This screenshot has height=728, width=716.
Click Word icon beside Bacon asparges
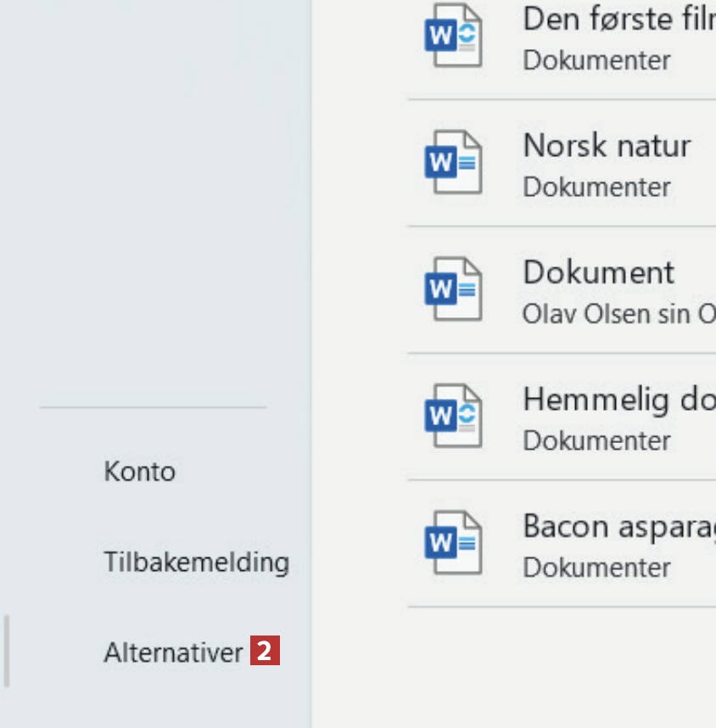[453, 542]
